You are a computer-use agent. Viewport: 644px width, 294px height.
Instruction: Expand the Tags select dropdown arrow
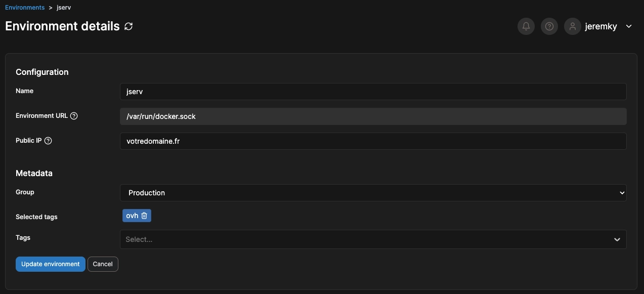617,239
